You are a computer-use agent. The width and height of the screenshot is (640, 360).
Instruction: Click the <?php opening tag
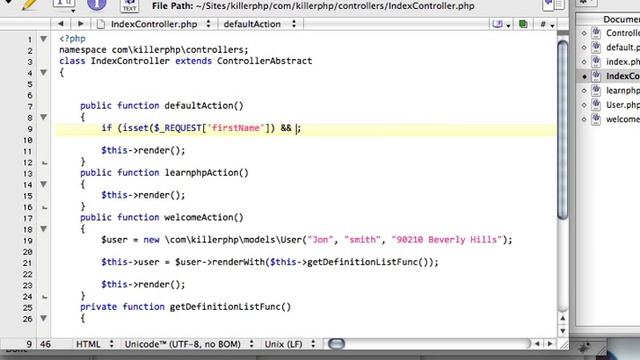72,39
